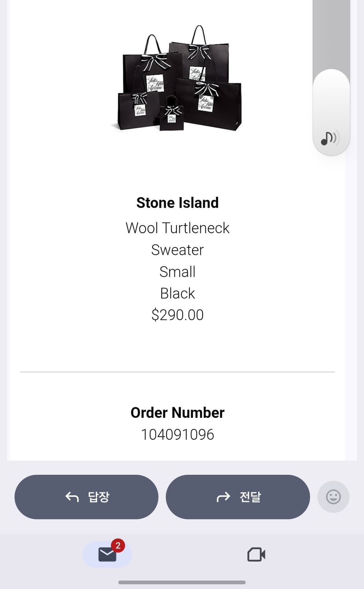Viewport: 364px width, 589px height.
Task: Tap the red unread badge showing 2
Action: coord(118,545)
